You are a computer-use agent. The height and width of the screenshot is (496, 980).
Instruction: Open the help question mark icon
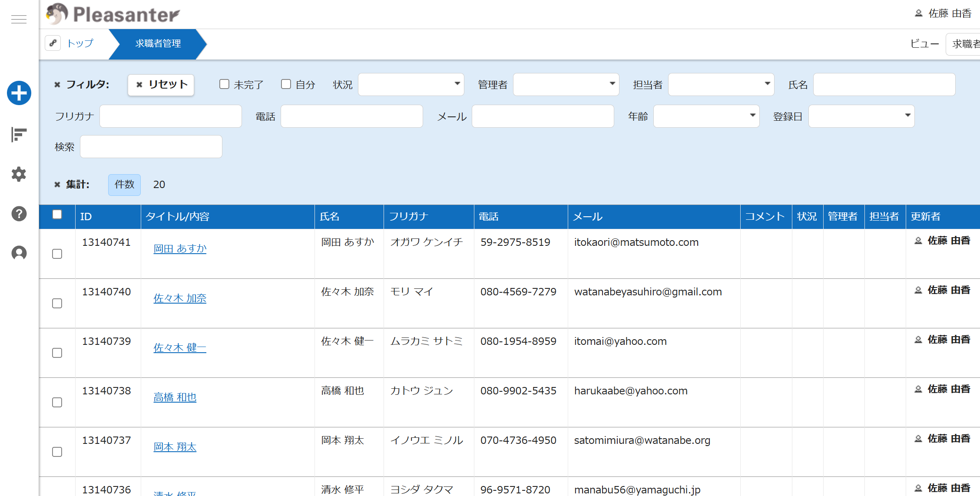[x=19, y=214]
